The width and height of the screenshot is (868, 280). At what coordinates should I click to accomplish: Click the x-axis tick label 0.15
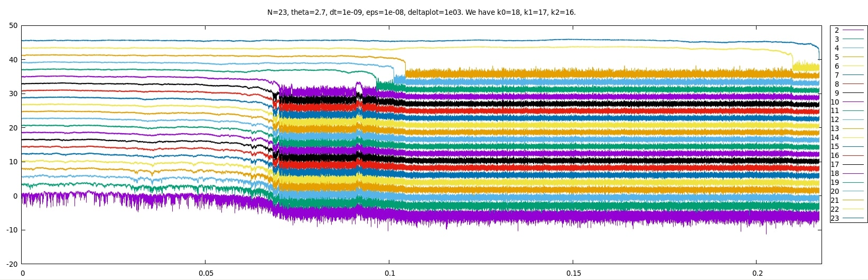coord(573,273)
